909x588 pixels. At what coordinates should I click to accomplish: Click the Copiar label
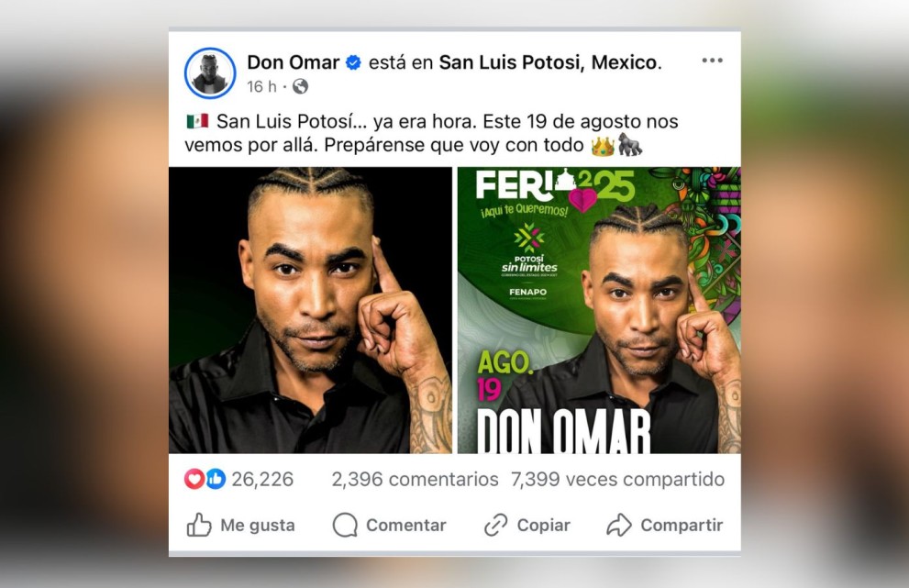(544, 526)
